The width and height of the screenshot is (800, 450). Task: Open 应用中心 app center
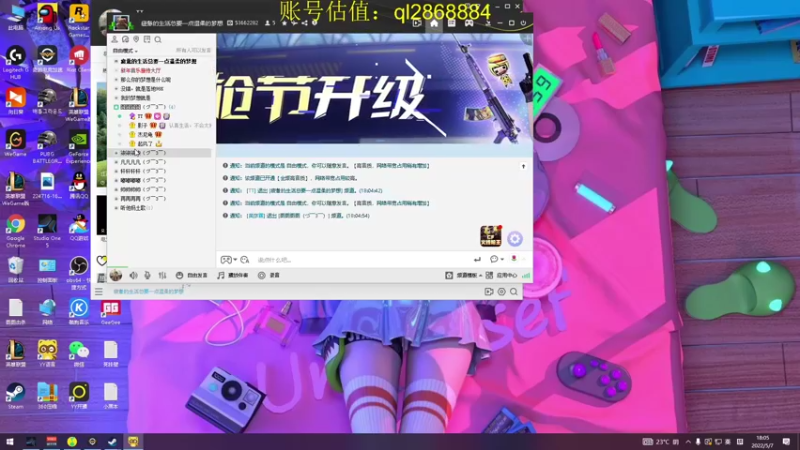[501, 276]
